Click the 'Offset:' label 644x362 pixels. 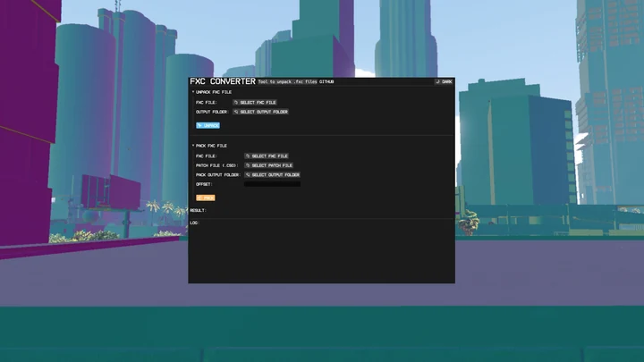(204, 184)
